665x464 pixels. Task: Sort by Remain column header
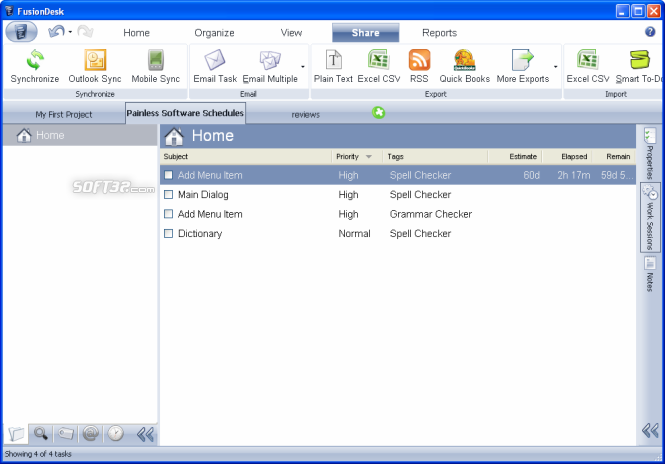coord(614,157)
